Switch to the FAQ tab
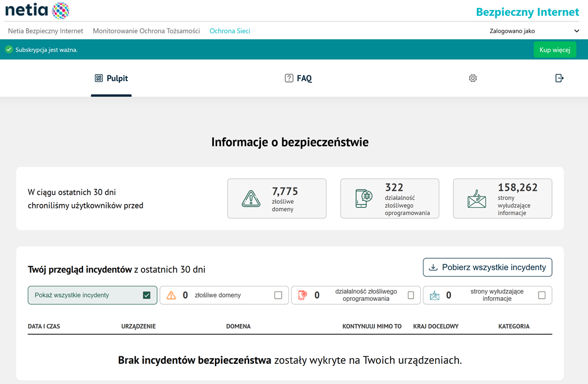Screen dimensions: 588x384 click(298, 79)
